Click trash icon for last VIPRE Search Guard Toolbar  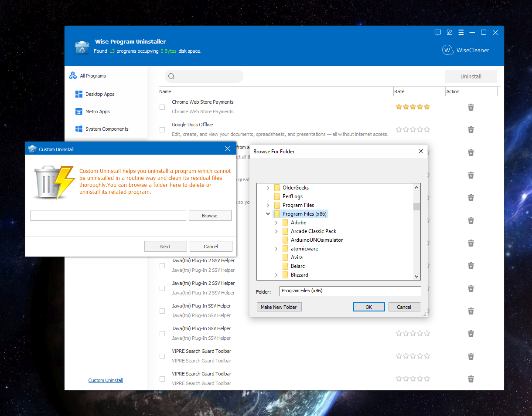pyautogui.click(x=471, y=379)
